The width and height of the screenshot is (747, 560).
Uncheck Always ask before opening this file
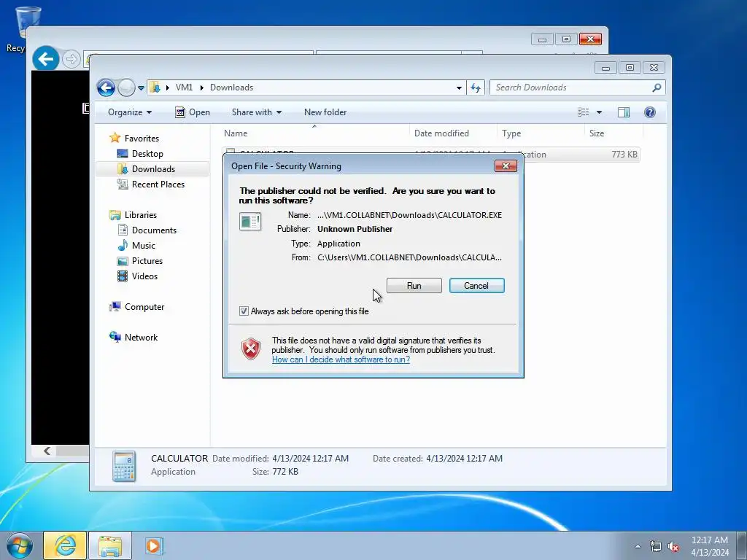[x=244, y=311]
